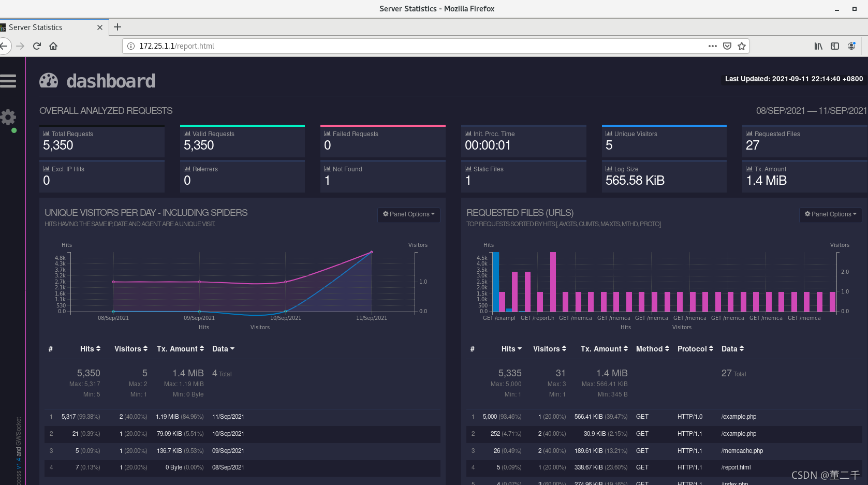This screenshot has height=485, width=868.
Task: Click chart icon beside Not Found
Action: pyautogui.click(x=327, y=169)
